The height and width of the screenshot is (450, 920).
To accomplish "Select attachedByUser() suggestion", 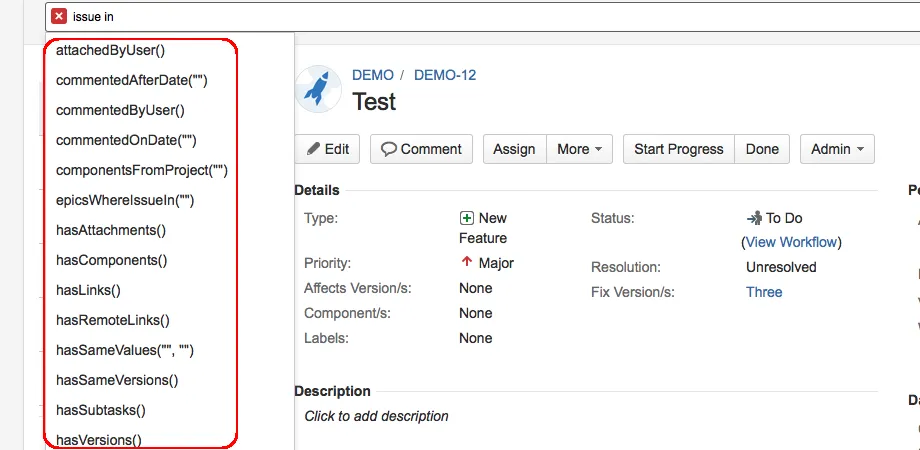I will [x=110, y=50].
